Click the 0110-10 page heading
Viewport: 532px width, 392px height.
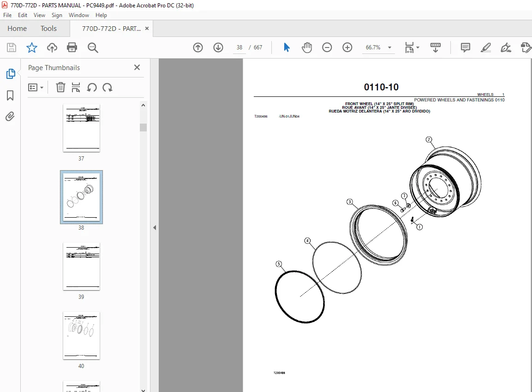click(x=381, y=87)
